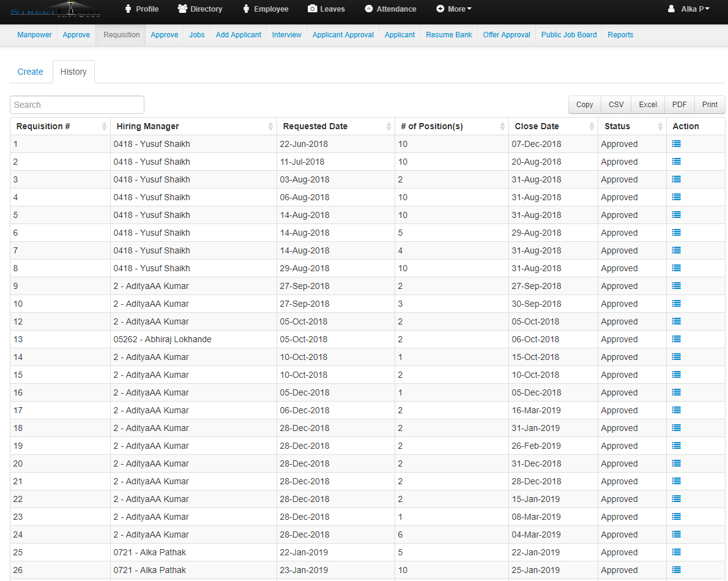Open the Alka P user dropdown

[689, 9]
